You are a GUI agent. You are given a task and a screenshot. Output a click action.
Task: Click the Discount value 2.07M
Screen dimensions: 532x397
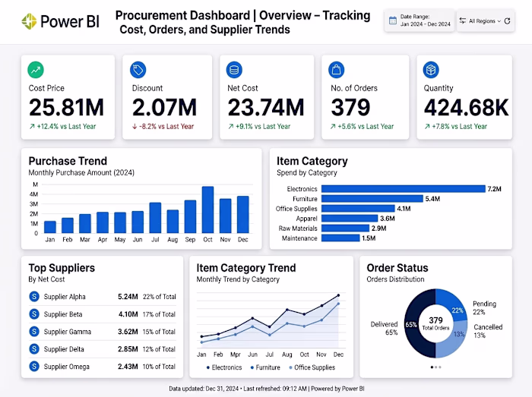164,107
